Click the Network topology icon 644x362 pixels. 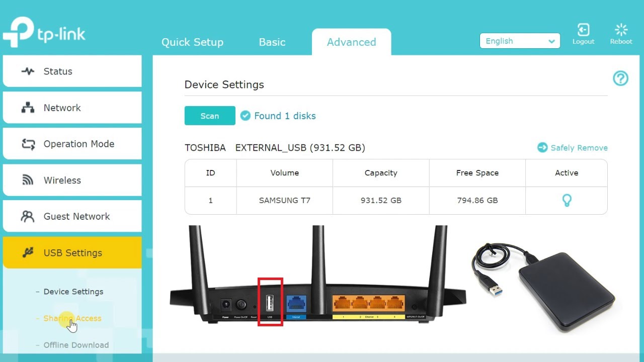pyautogui.click(x=28, y=108)
